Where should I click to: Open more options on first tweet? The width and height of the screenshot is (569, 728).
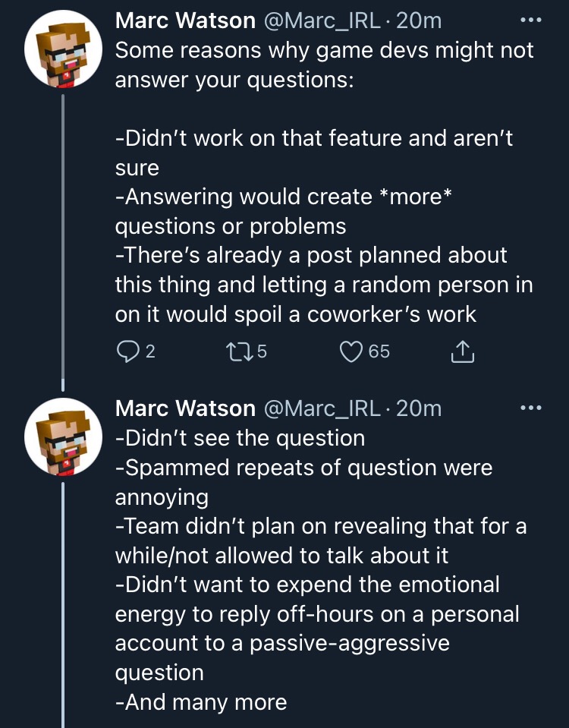coord(531,20)
